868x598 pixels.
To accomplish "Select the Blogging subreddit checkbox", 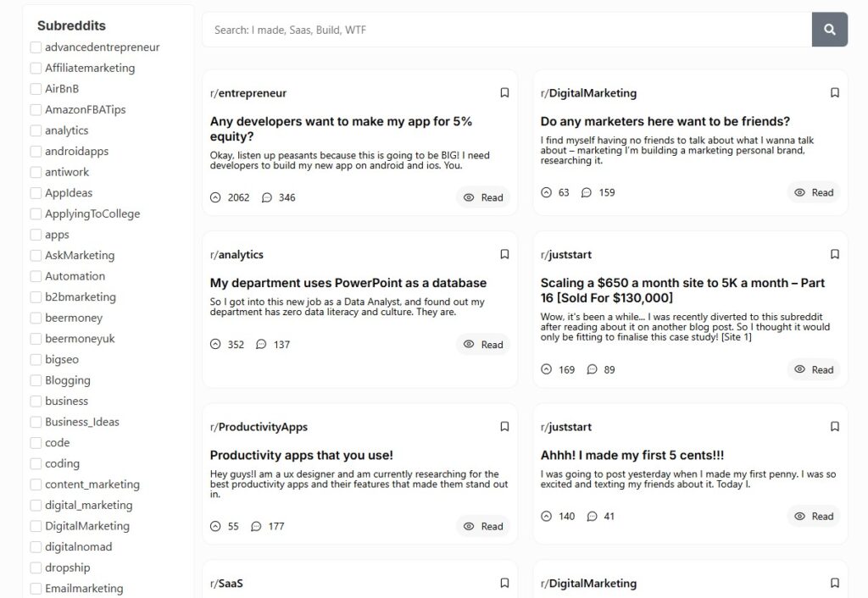I will click(36, 380).
